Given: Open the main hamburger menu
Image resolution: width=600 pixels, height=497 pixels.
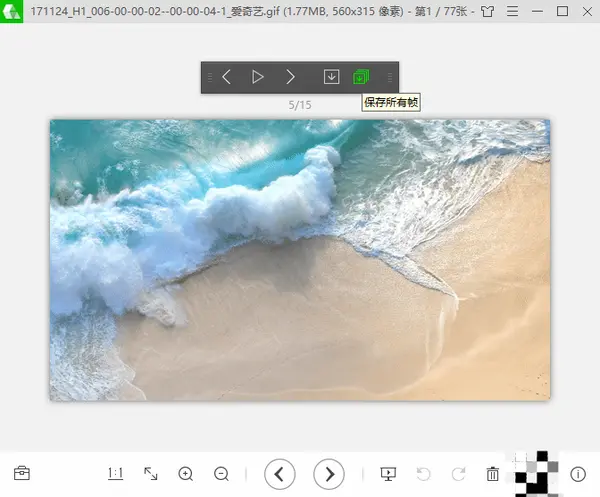Looking at the screenshot, I should (x=512, y=11).
